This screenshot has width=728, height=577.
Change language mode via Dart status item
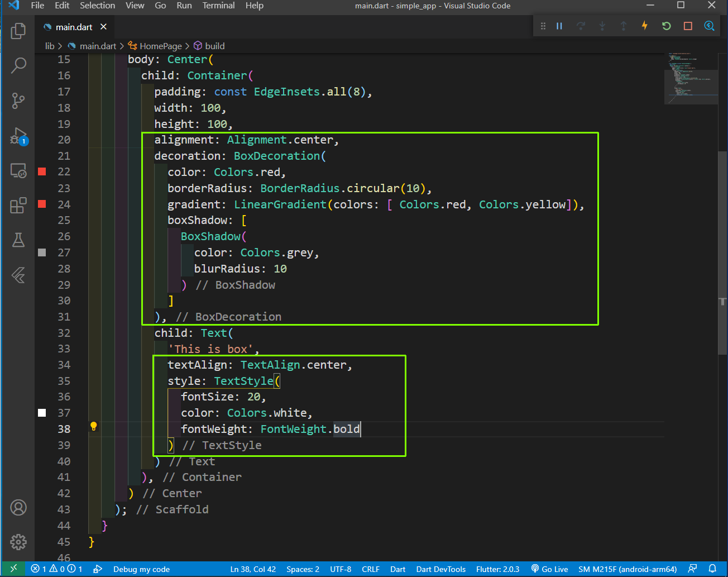click(397, 569)
